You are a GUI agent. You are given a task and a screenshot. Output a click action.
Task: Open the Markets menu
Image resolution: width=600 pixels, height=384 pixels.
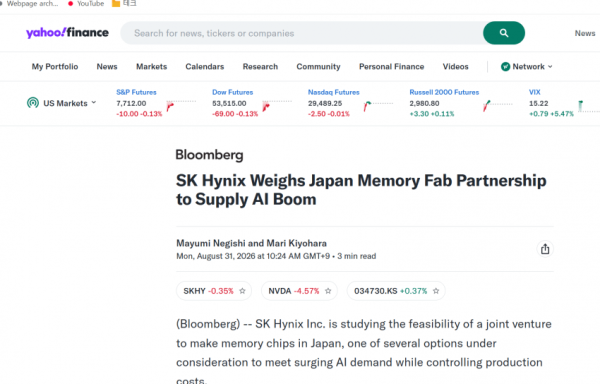[x=152, y=67]
